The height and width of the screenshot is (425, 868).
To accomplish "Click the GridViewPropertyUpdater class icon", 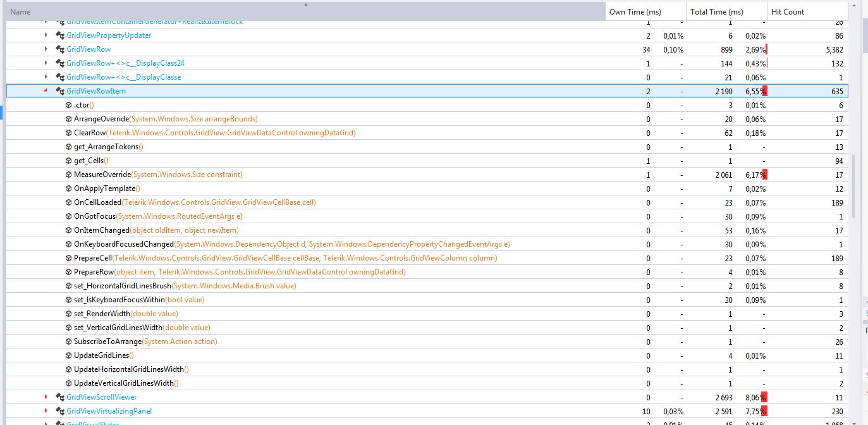I will 60,35.
